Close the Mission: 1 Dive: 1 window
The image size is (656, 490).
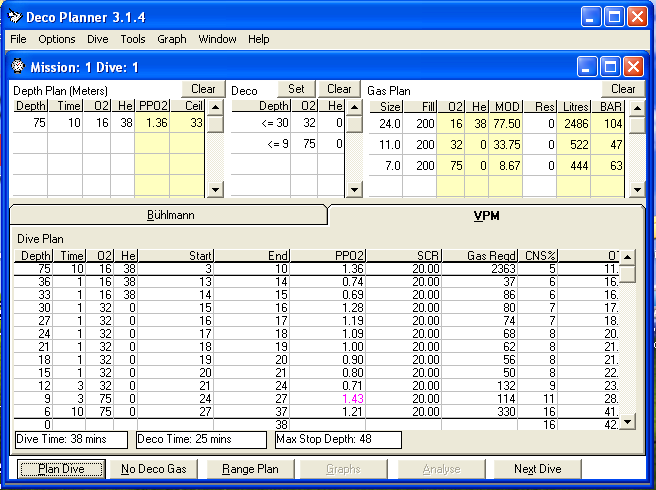[633, 67]
